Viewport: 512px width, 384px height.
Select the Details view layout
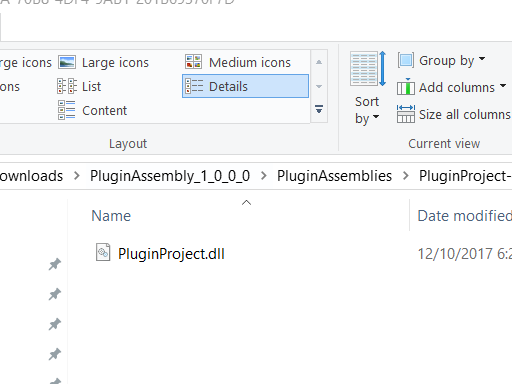coord(245,86)
